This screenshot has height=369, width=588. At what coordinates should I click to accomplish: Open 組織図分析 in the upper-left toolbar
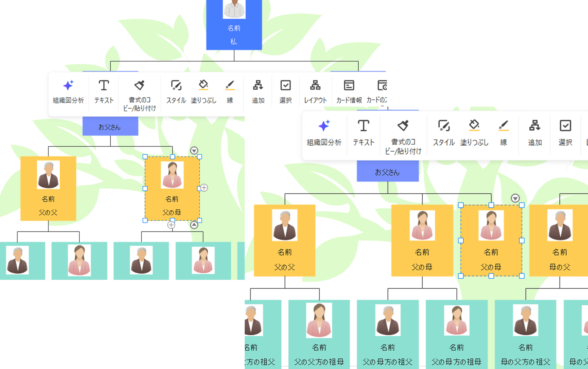68,92
